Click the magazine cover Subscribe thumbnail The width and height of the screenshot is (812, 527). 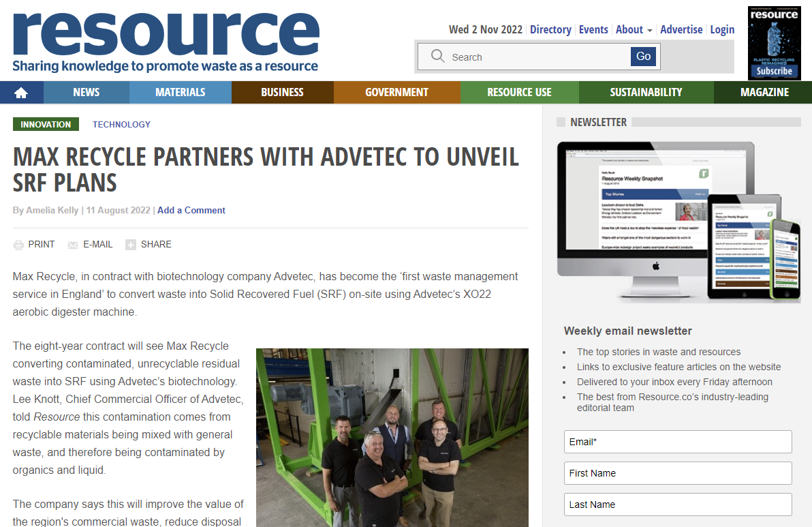(775, 43)
